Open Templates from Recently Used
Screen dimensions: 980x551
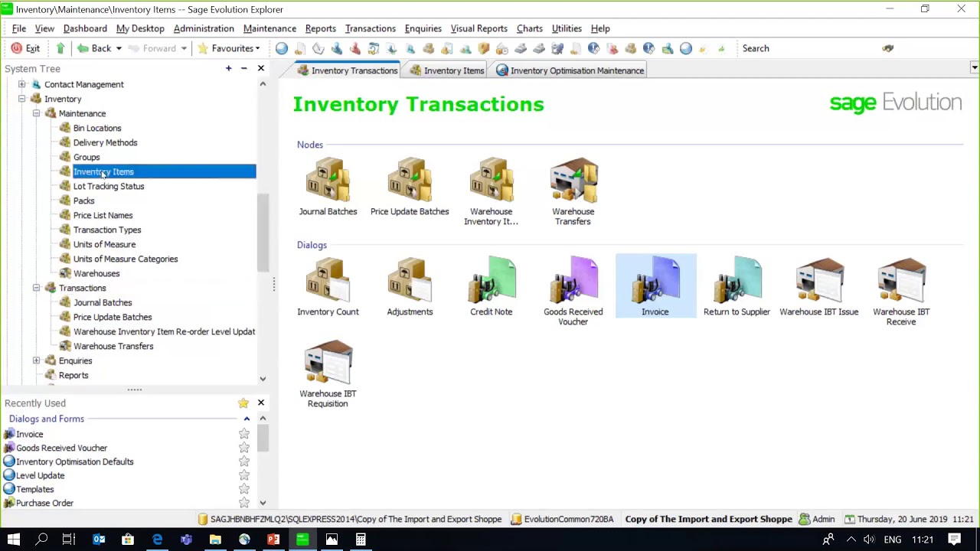pos(35,489)
